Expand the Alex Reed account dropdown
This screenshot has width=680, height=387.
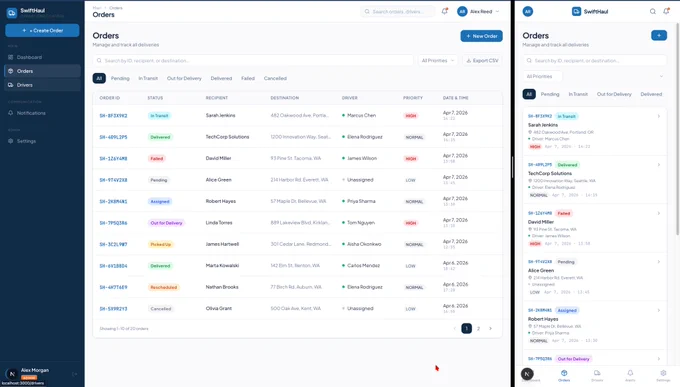point(478,12)
